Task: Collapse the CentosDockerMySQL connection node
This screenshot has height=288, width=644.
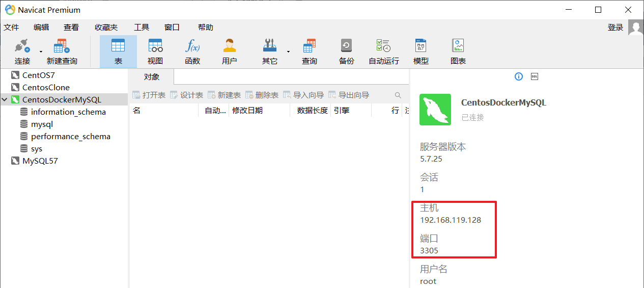Action: coord(5,100)
